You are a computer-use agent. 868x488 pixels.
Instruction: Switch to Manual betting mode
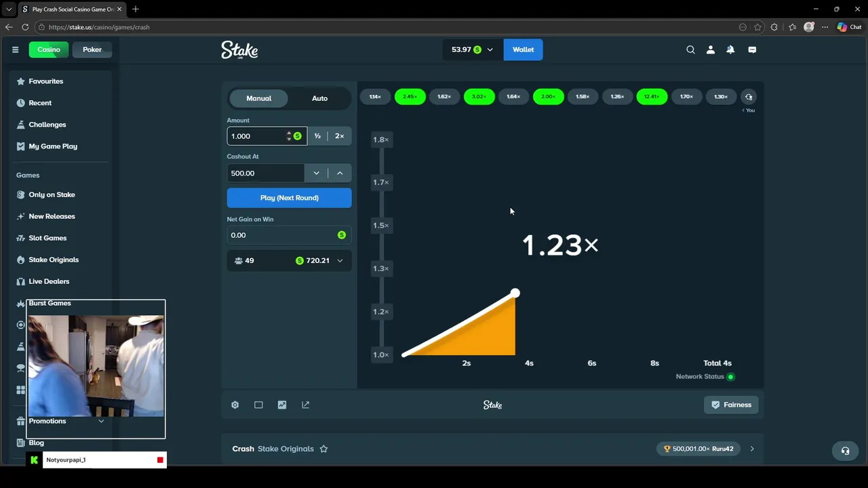[258, 98]
